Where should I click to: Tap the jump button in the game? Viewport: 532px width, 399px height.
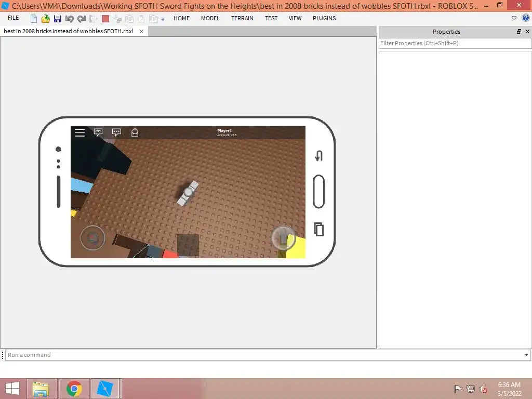tap(283, 238)
